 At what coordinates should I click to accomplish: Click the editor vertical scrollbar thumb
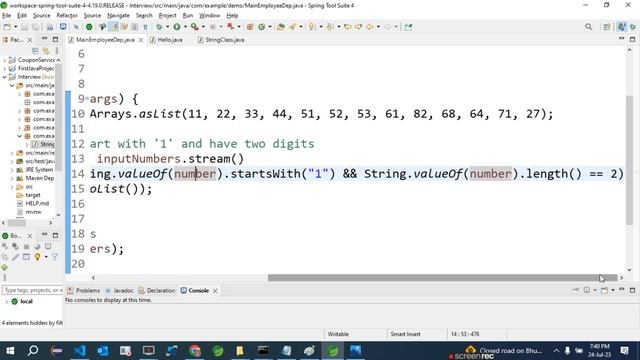629,160
